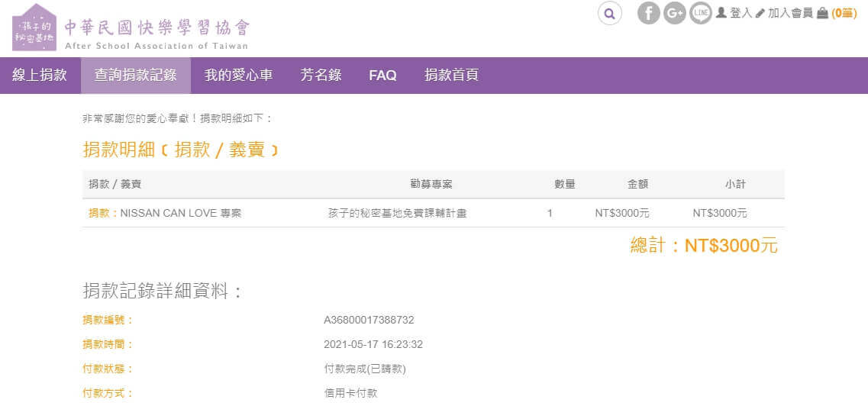Open the shopping bag cart icon

click(822, 13)
